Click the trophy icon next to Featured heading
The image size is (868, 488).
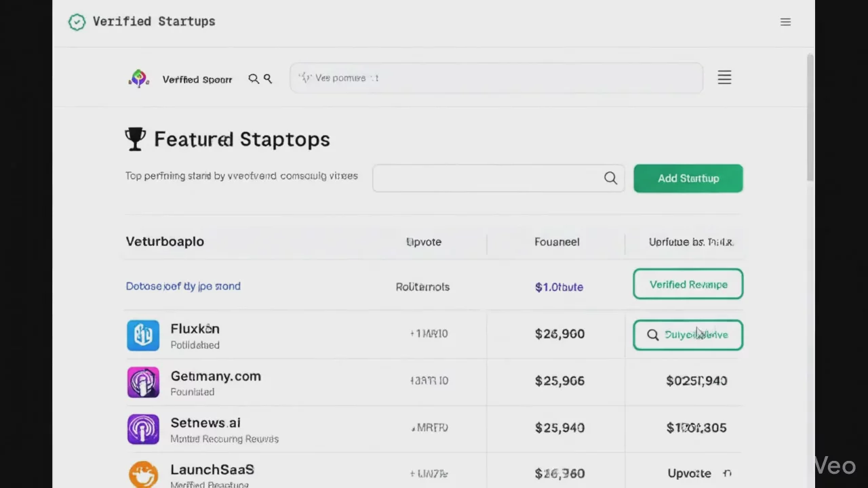[x=136, y=139]
